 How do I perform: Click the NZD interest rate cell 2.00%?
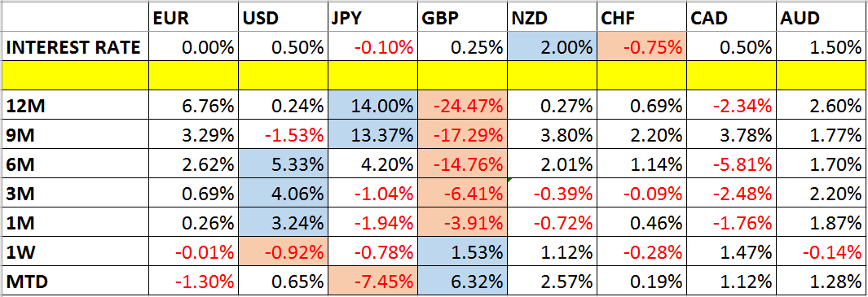(x=551, y=47)
